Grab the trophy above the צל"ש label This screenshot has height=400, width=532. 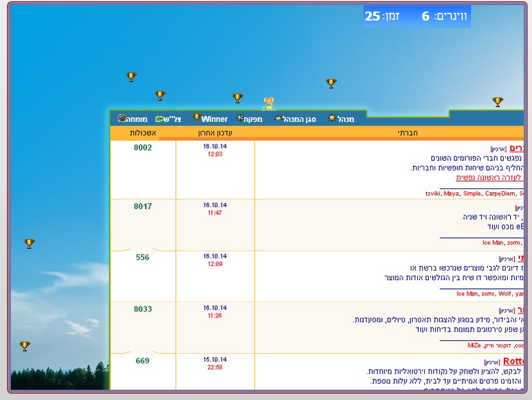point(160,96)
